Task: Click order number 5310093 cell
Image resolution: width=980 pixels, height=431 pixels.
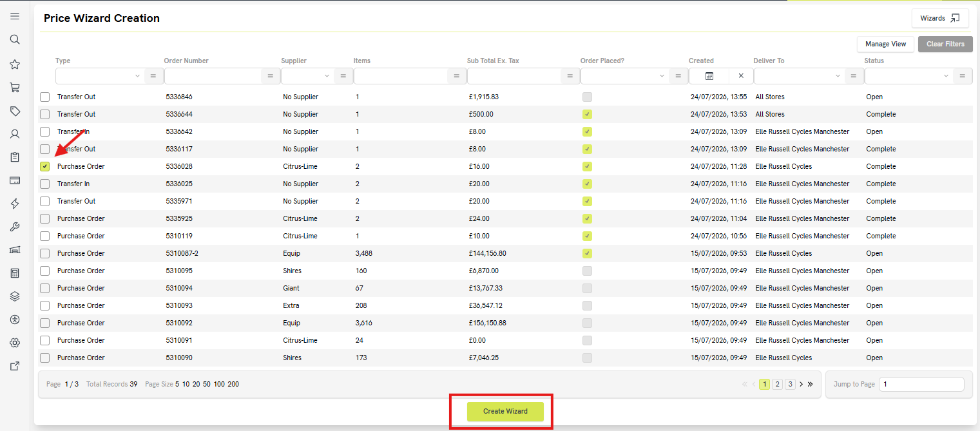Action: [179, 305]
